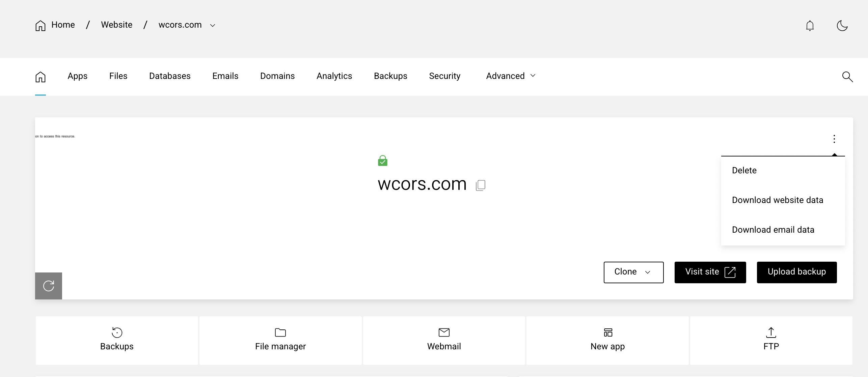
Task: Click the notifications bell icon
Action: (810, 26)
